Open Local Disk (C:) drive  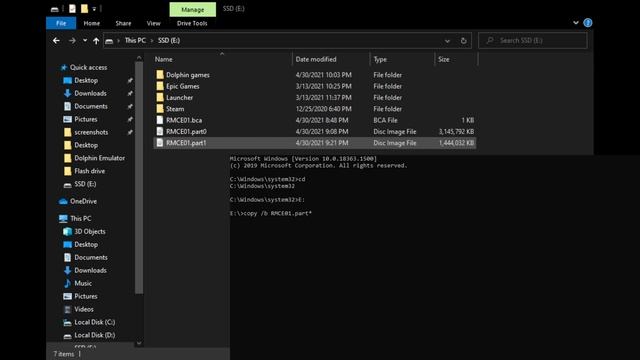94,322
